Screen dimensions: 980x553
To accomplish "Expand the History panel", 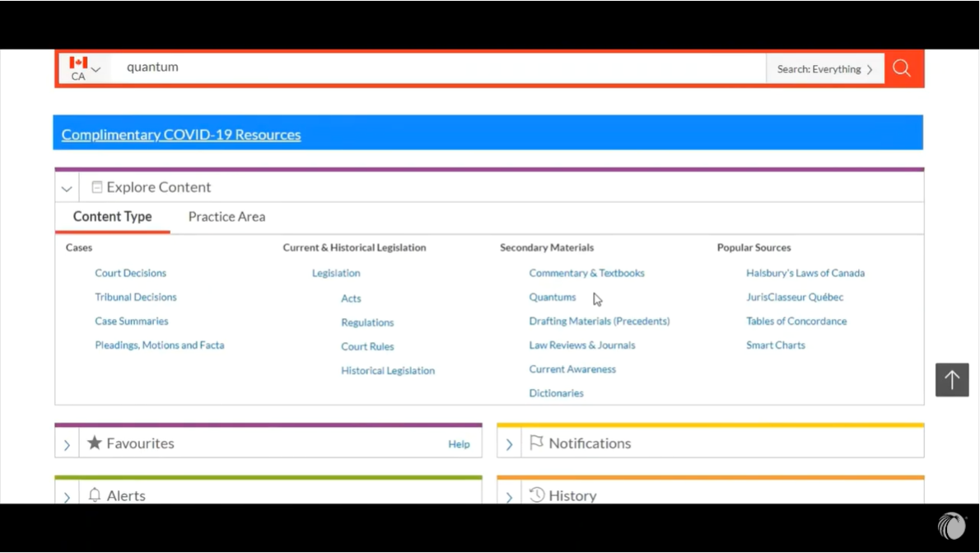I will (509, 497).
